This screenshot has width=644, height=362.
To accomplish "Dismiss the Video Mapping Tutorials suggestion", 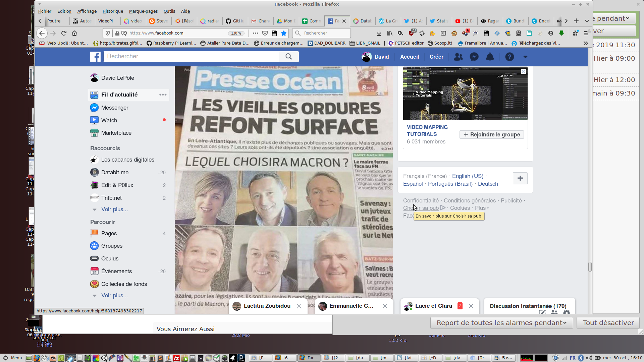I will pos(523,71).
